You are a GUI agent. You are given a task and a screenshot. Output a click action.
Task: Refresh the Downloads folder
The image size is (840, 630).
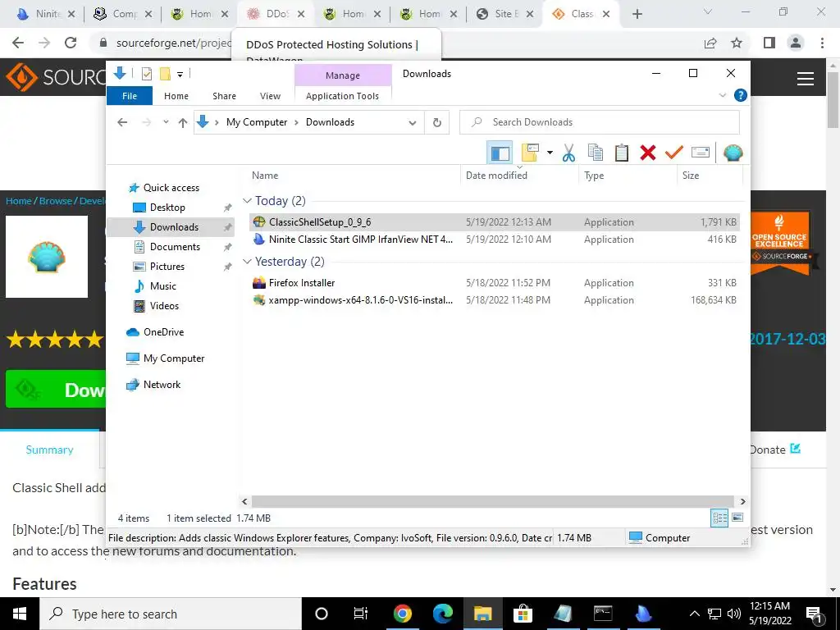(x=437, y=123)
